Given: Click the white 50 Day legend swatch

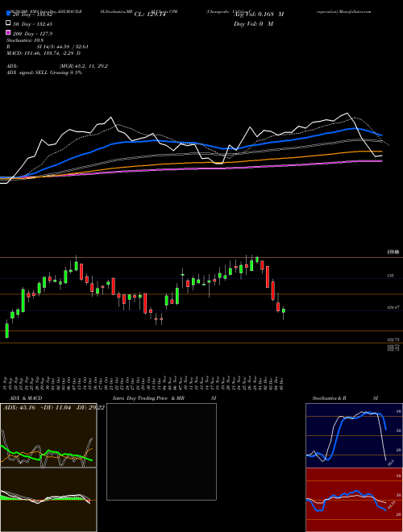Looking at the screenshot, I should tap(8, 23).
